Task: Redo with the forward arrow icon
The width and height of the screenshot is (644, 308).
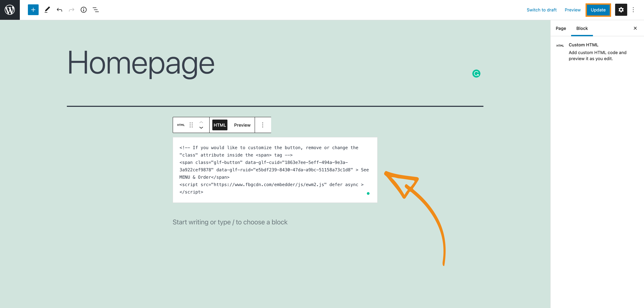Action: (72, 10)
